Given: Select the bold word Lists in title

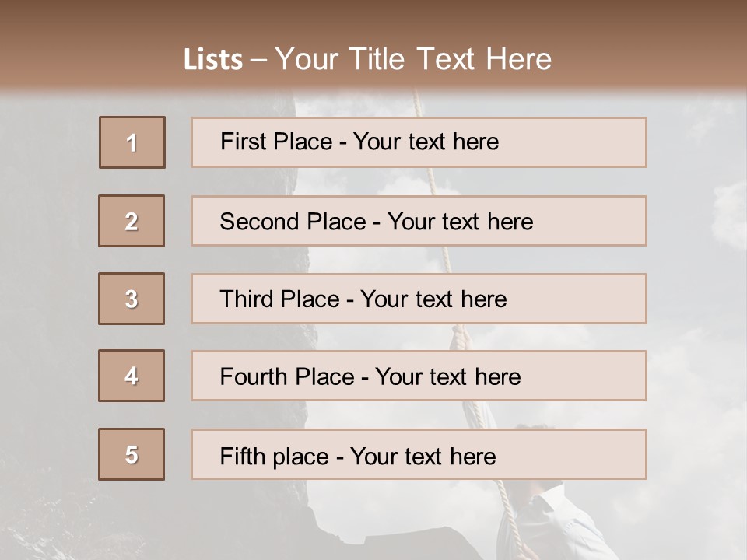Looking at the screenshot, I should 213,60.
